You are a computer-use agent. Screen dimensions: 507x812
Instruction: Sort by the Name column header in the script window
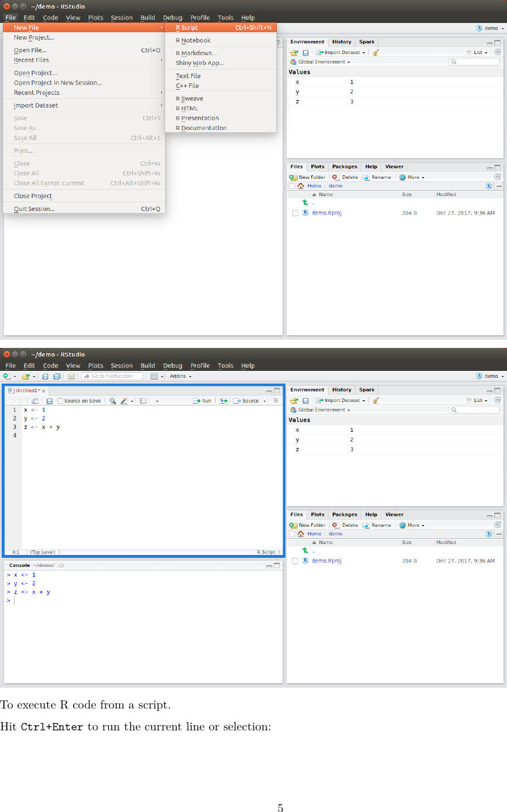(326, 542)
